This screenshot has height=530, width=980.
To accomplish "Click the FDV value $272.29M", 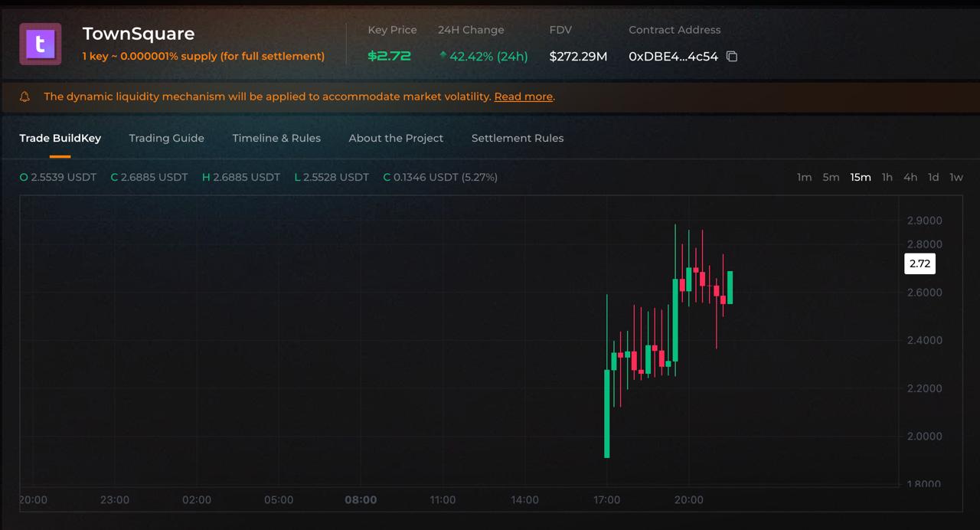I will [578, 56].
